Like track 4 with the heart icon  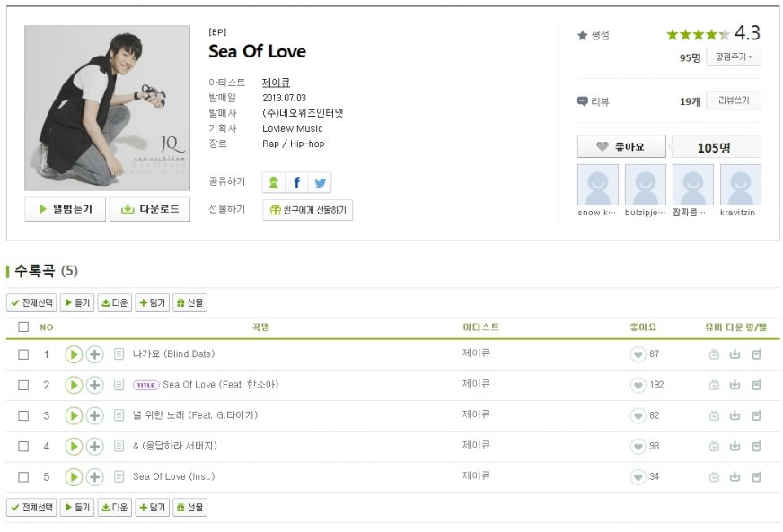(x=638, y=446)
